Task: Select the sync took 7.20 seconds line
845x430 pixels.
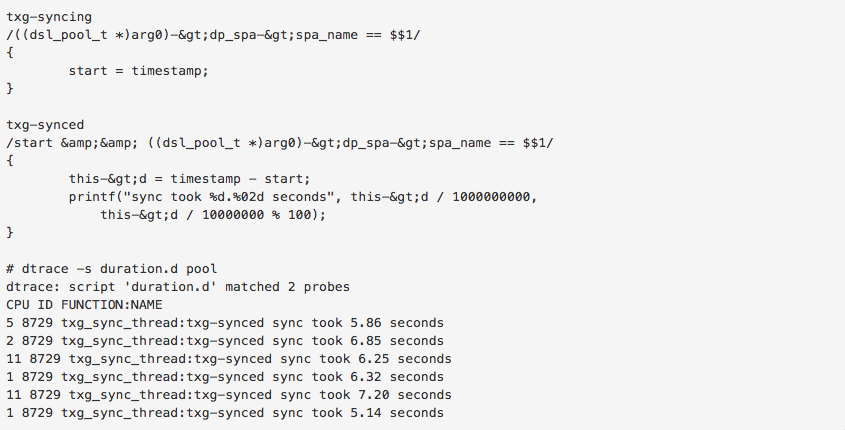Action: 228,395
